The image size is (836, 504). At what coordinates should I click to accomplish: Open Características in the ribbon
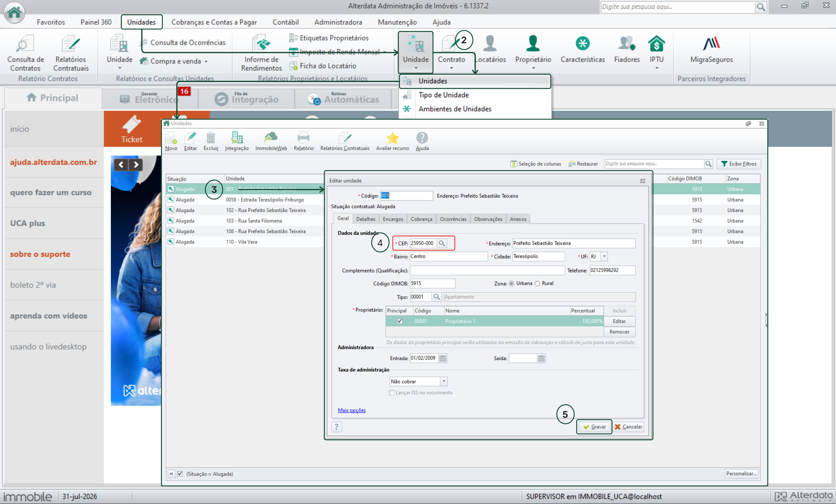coord(583,49)
